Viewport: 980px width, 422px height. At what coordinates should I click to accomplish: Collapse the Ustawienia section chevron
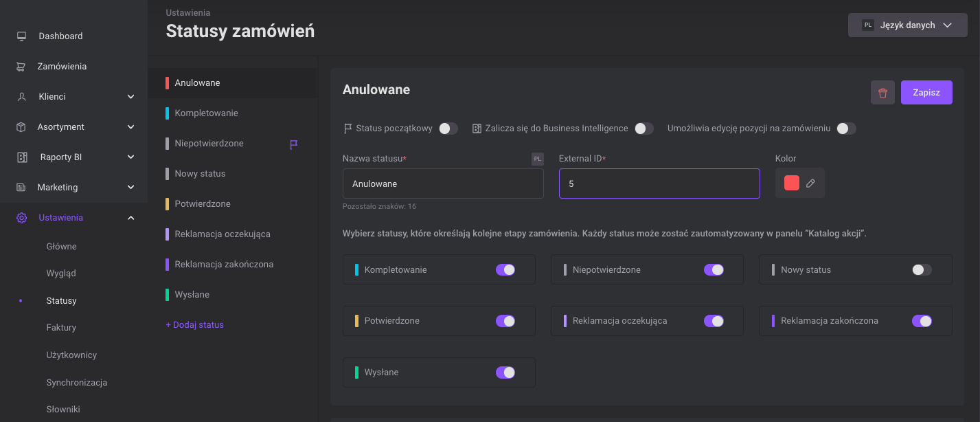pyautogui.click(x=130, y=218)
